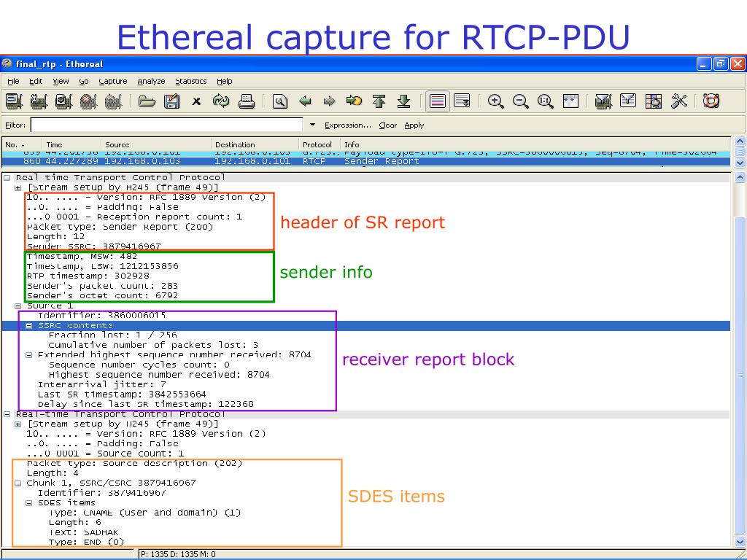747x560 pixels.
Task: Open the View menu
Action: point(61,82)
